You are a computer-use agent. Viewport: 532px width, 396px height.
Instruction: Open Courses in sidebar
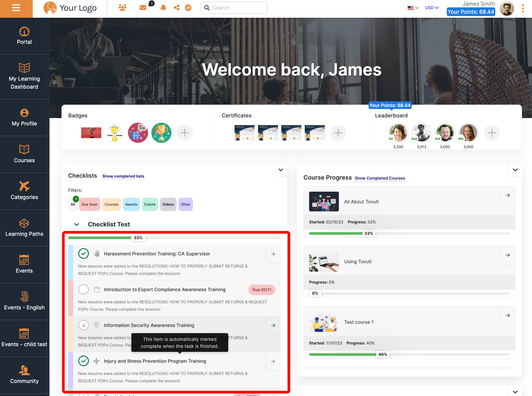(24, 154)
